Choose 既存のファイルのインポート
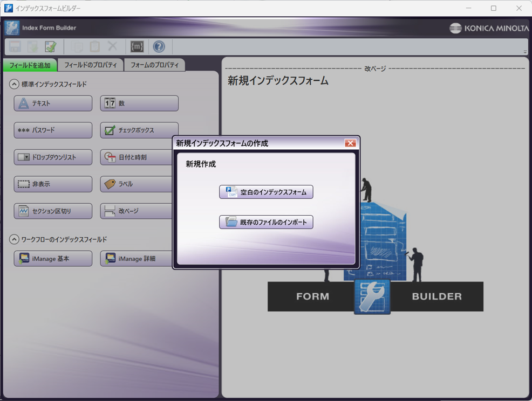The width and height of the screenshot is (532, 401). coord(266,222)
